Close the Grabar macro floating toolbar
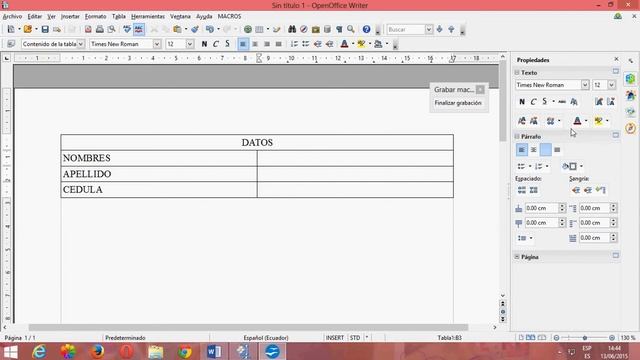 click(480, 89)
